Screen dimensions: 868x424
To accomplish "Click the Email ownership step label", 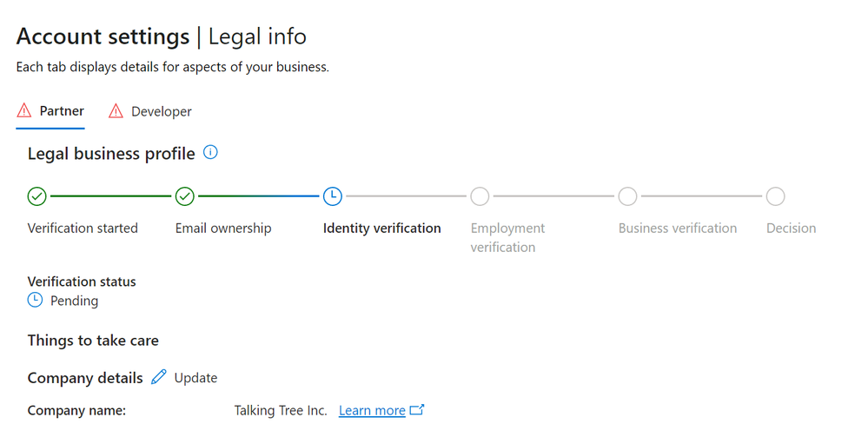I will tap(223, 229).
